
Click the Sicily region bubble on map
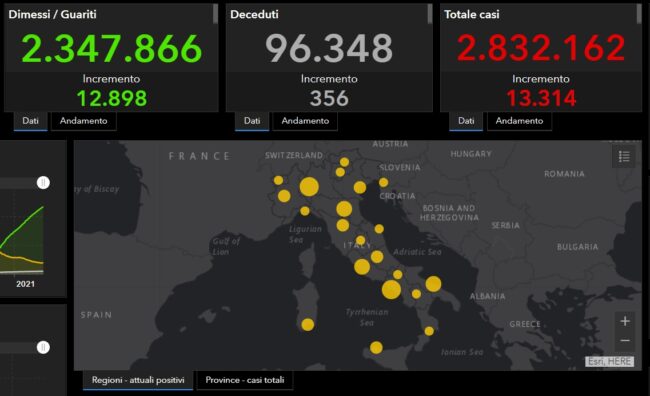click(376, 347)
